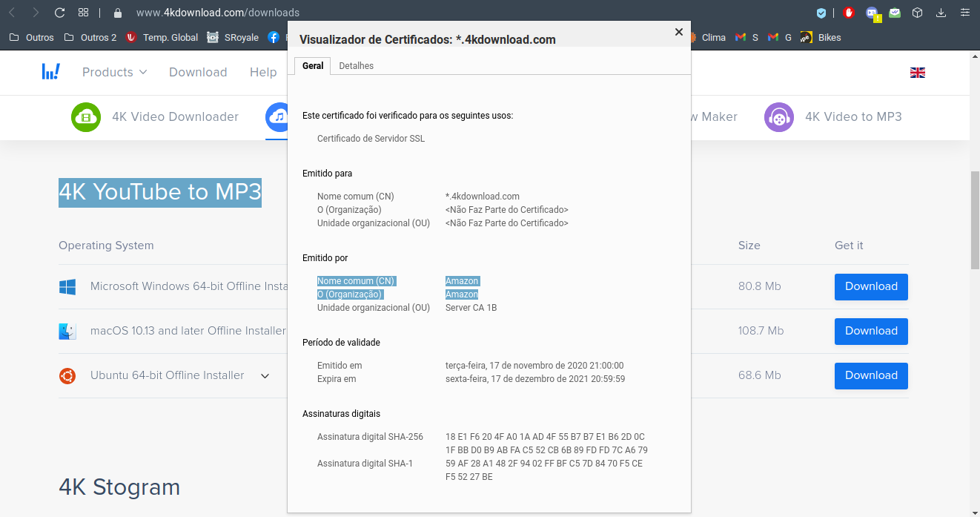Click the 'Expira em' date value
The height and width of the screenshot is (517, 980).
pyautogui.click(x=535, y=379)
